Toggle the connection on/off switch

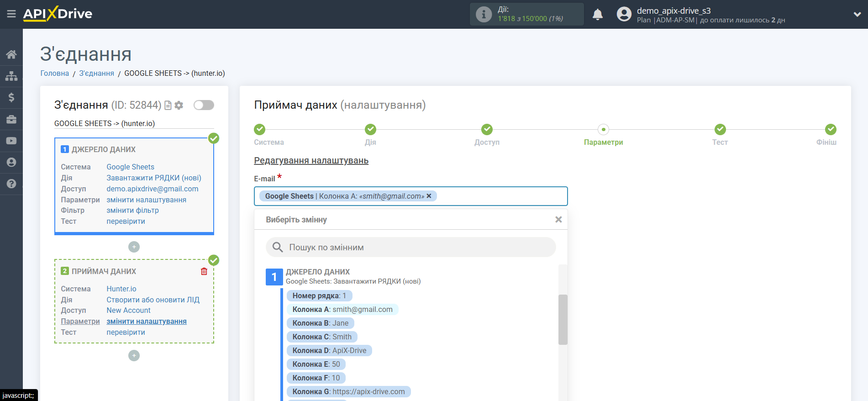click(204, 105)
